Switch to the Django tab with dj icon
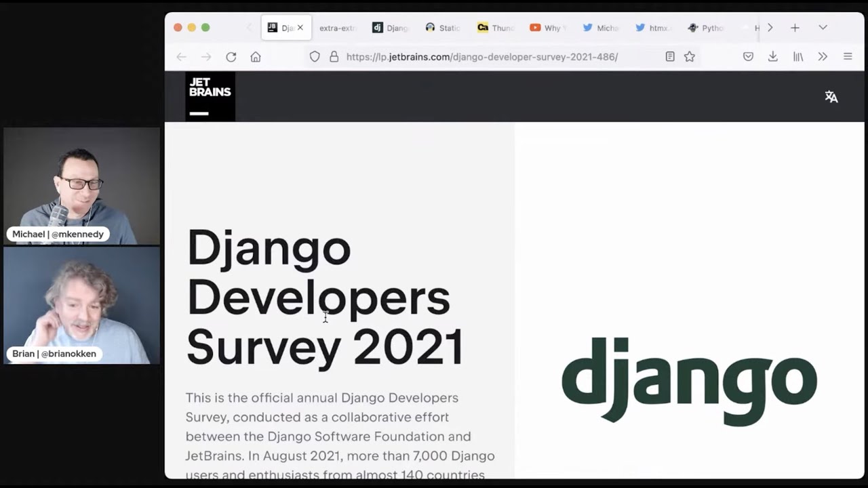Screen dimensions: 868x488 (x=390, y=28)
